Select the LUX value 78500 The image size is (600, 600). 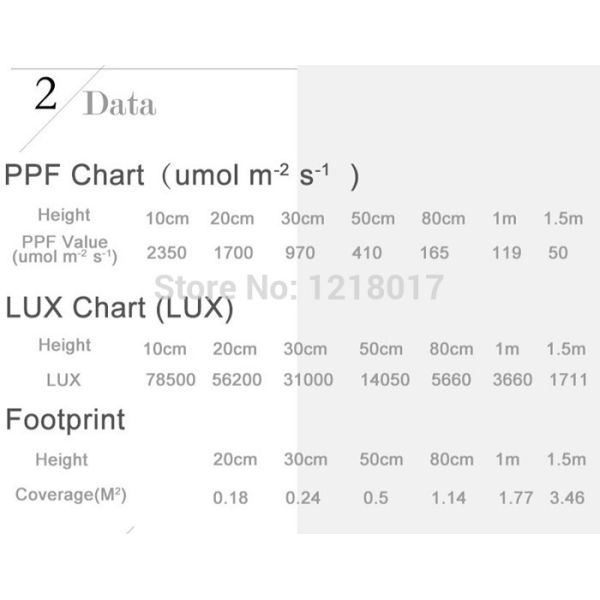(x=169, y=380)
